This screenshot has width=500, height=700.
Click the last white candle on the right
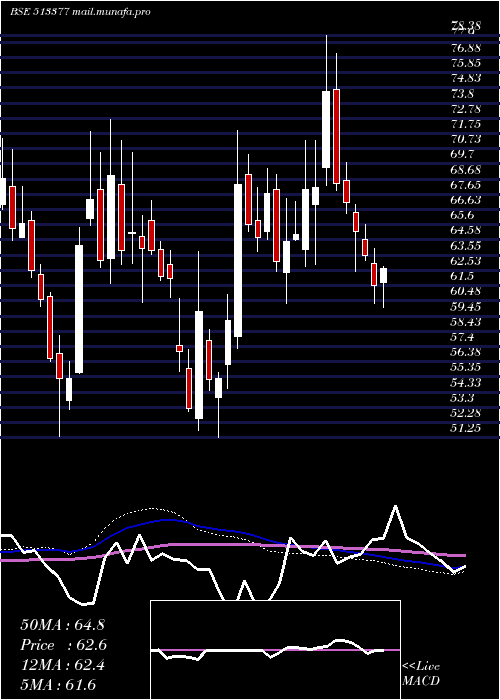point(383,275)
